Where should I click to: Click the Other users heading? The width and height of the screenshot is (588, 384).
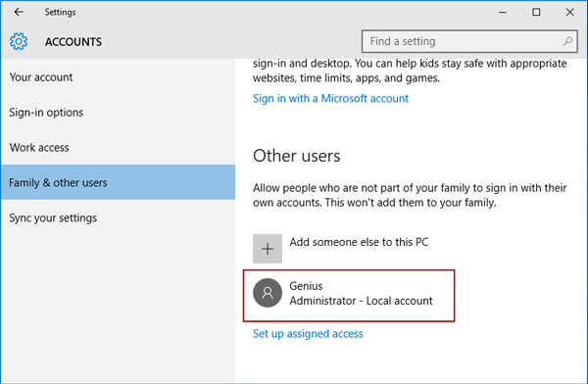tap(297, 156)
